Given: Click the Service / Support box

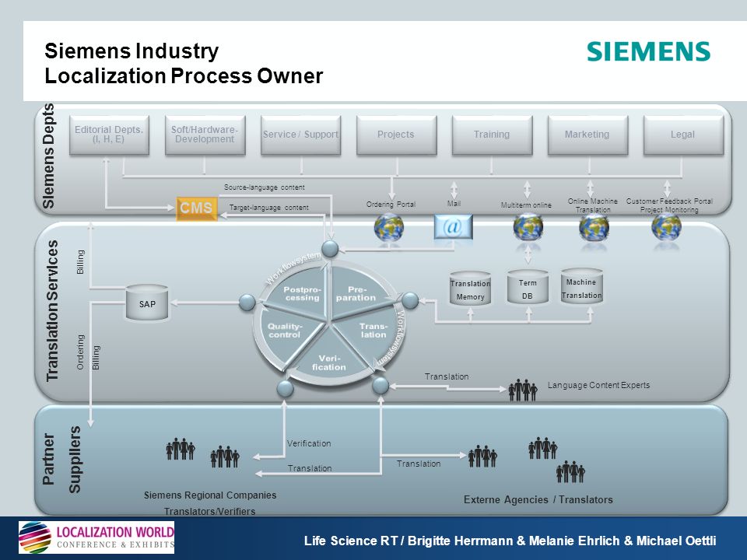Looking at the screenshot, I should [x=300, y=135].
